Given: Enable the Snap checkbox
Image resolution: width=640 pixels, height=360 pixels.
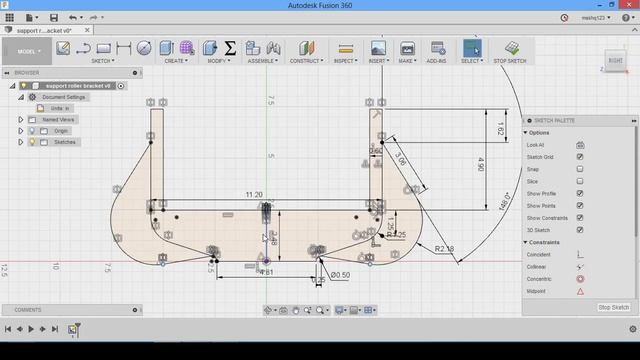Looking at the screenshot, I should [580, 169].
